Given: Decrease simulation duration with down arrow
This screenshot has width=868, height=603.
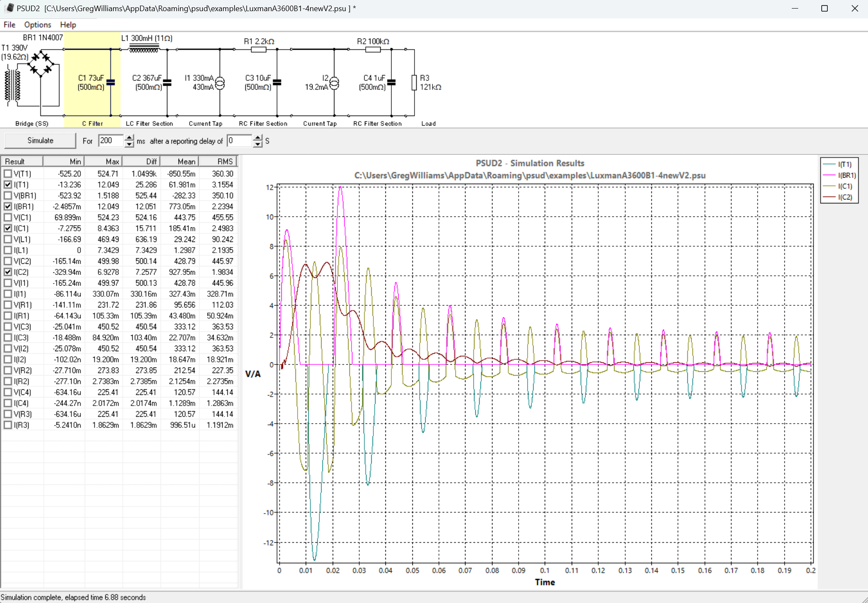Looking at the screenshot, I should [x=129, y=144].
